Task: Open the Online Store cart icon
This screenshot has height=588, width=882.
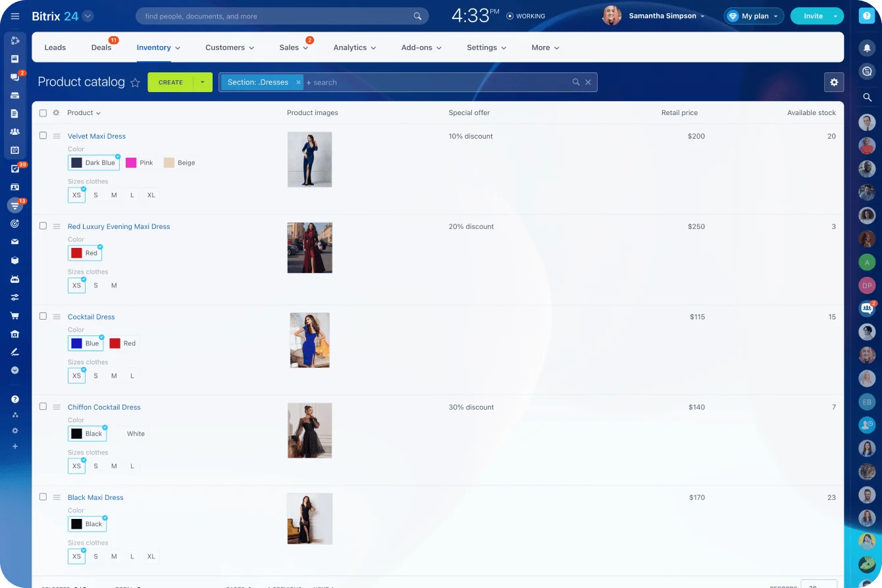Action: click(14, 315)
